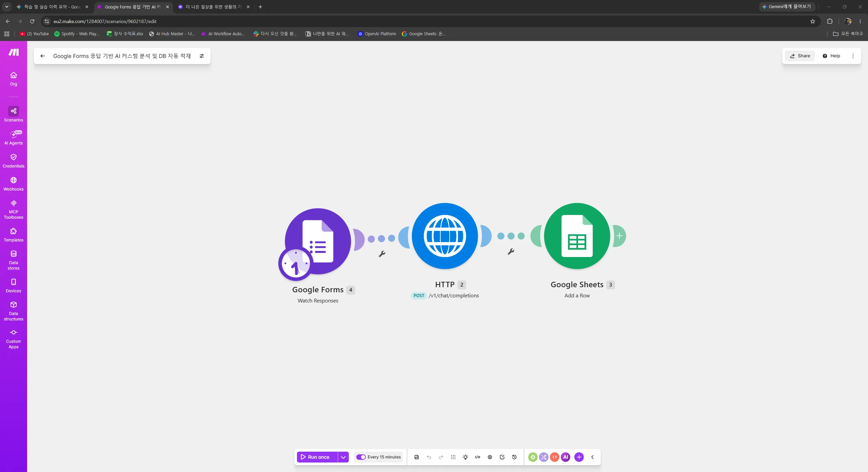Open the Google Sheets Add a Row module
The image size is (868, 472).
(x=577, y=236)
